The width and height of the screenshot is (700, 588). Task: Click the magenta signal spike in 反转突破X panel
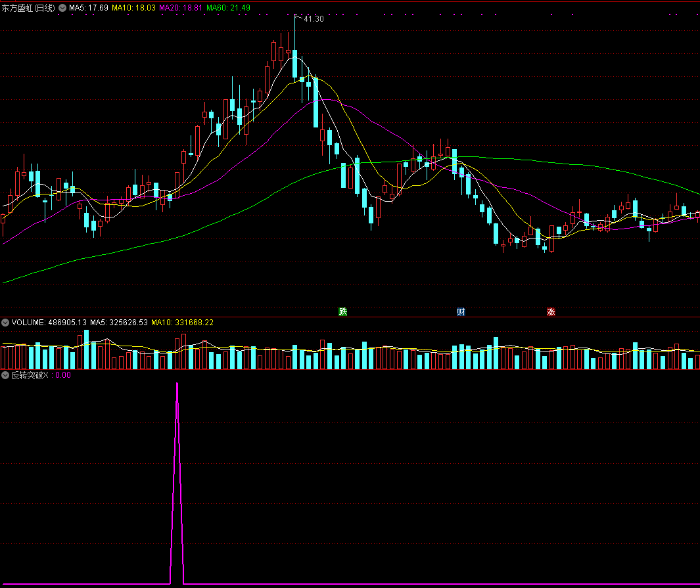(177, 483)
